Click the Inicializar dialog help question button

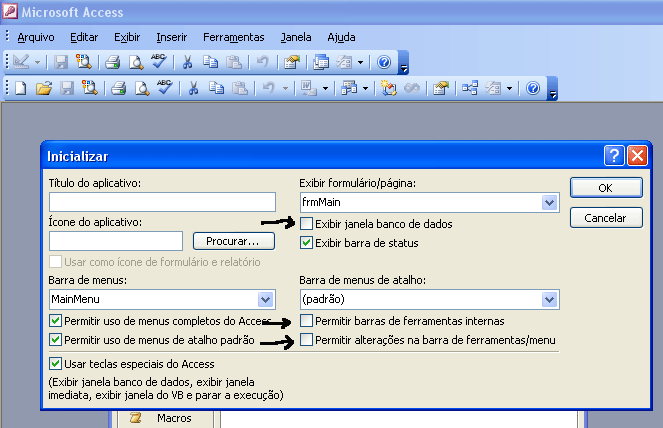(x=614, y=156)
